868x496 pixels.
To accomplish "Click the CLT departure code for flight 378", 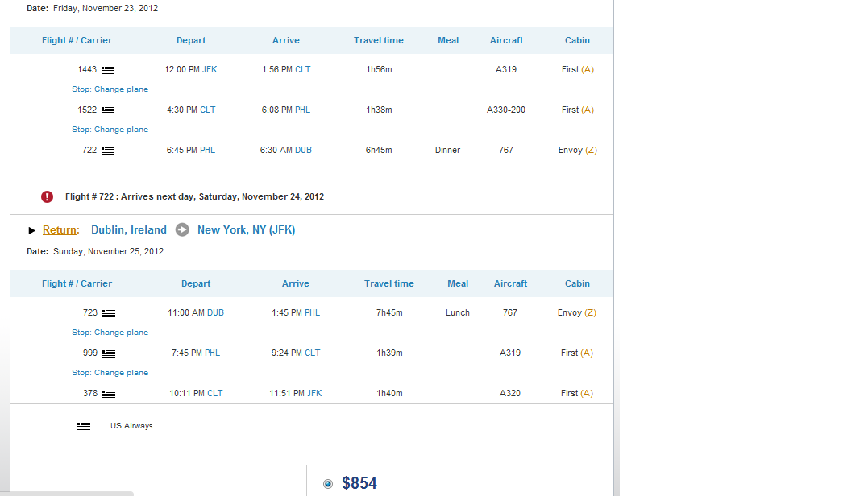I will pos(215,393).
